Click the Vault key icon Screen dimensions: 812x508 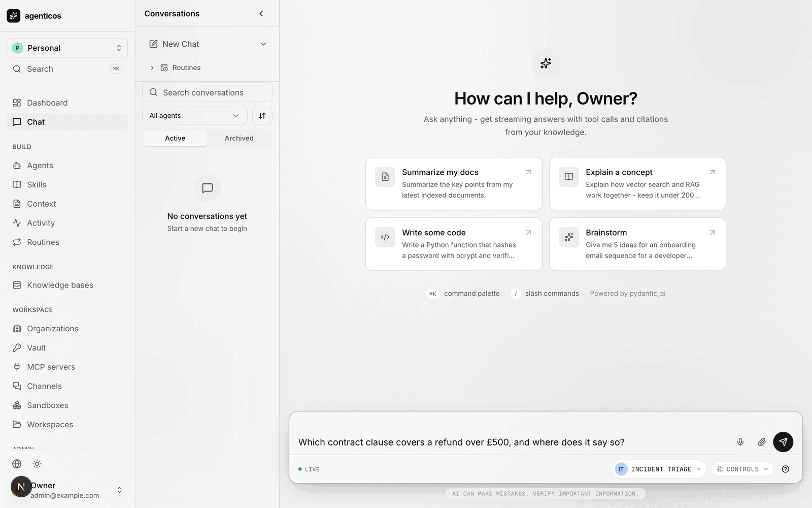coord(17,348)
